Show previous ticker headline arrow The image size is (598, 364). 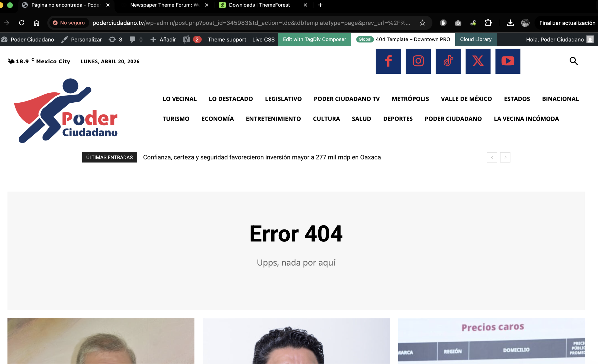pyautogui.click(x=492, y=157)
